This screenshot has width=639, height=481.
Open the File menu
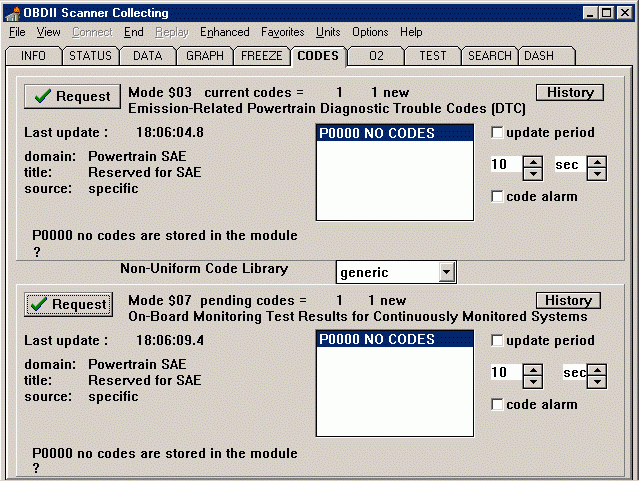click(x=17, y=32)
